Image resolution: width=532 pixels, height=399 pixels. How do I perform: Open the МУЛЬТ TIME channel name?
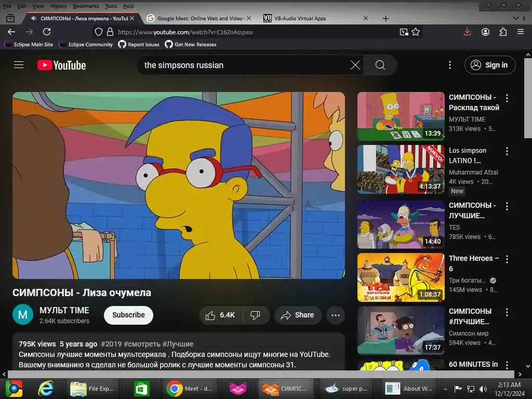64,311
